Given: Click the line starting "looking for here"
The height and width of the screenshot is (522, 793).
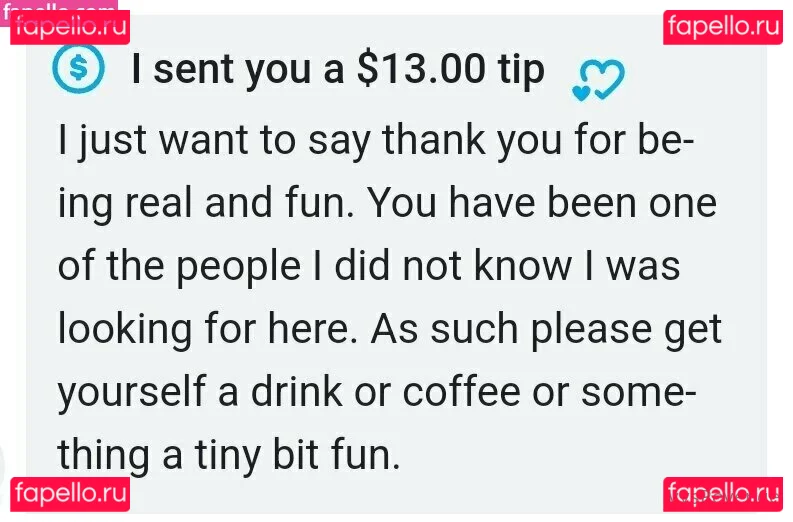Looking at the screenshot, I should coord(389,328).
